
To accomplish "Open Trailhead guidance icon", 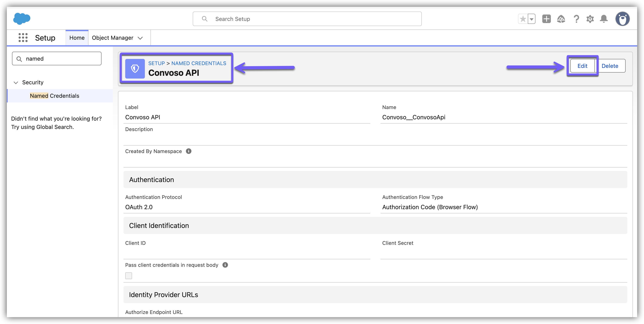I will (561, 19).
